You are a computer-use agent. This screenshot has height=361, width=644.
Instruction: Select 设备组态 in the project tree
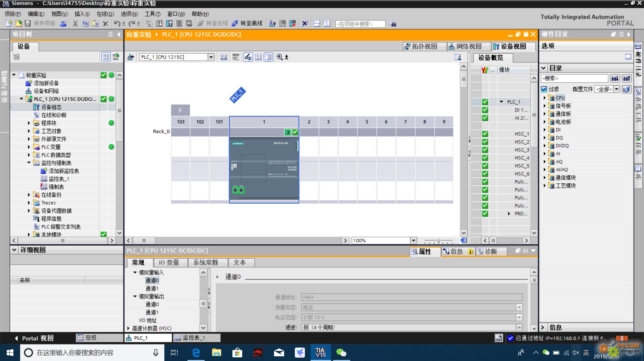51,107
